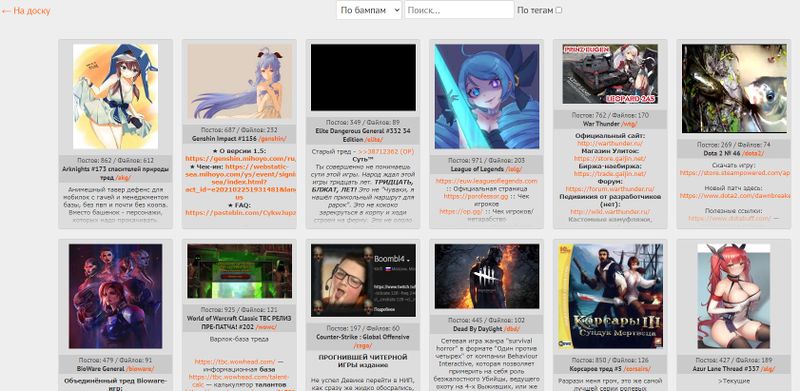Open the trade.gaijin.net exchange link
This screenshot has width=800, height=391.
[x=610, y=174]
